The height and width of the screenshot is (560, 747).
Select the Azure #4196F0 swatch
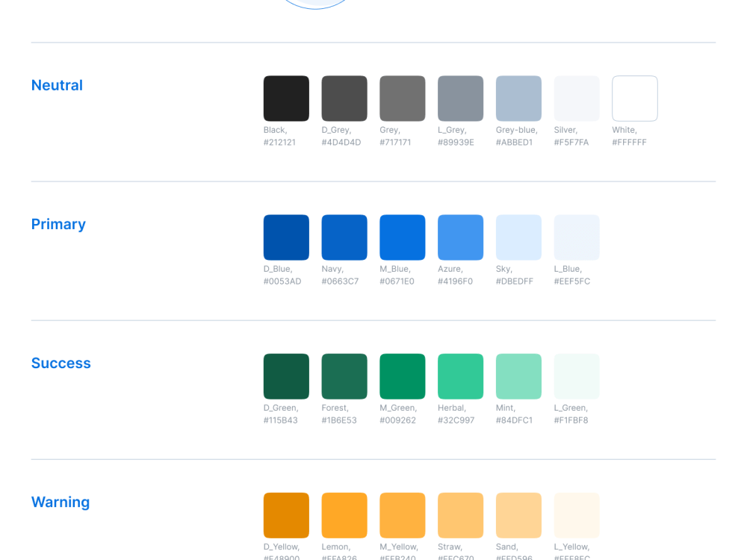pyautogui.click(x=460, y=237)
